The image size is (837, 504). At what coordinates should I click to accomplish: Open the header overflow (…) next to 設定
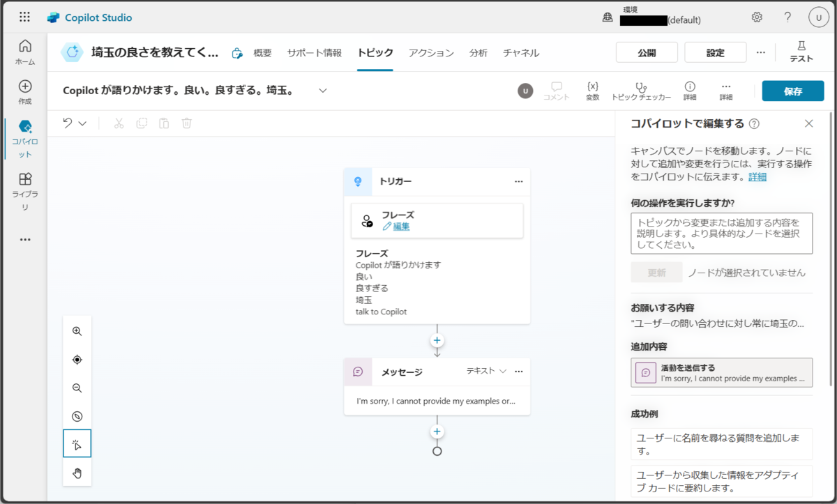[761, 52]
